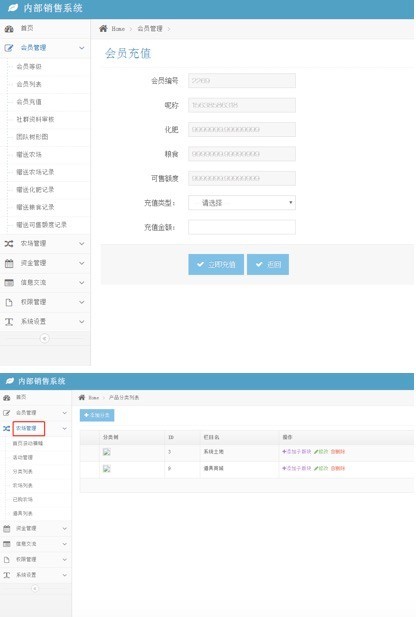Click the window icon beside 信息交流 on the 产品分类列表 page
The image size is (416, 617).
(x=7, y=544)
